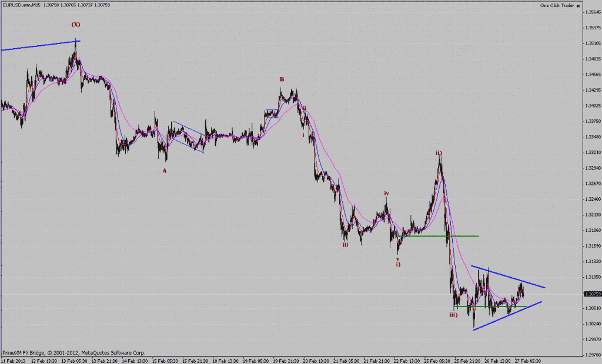Click the 1.34565 price axis label

pyautogui.click(x=593, y=75)
